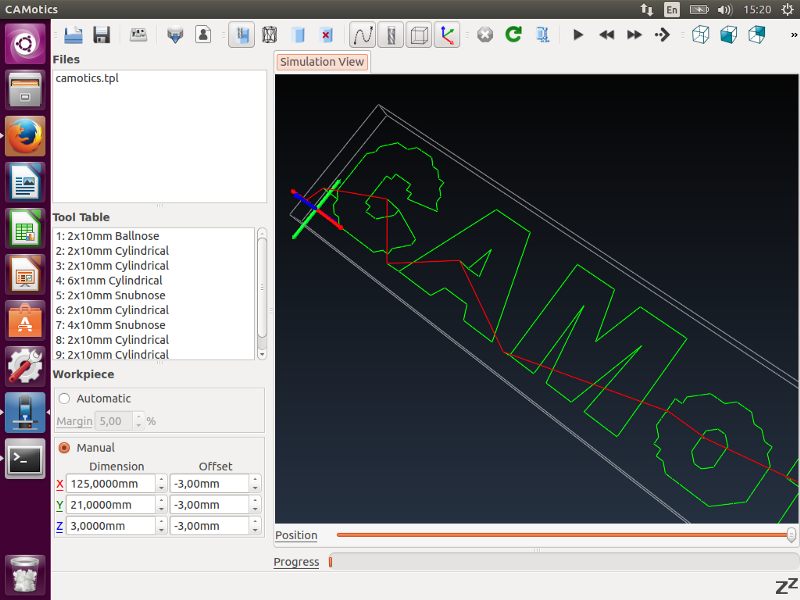Click the X dimension spinner arrows
The image size is (800, 600).
click(161, 484)
